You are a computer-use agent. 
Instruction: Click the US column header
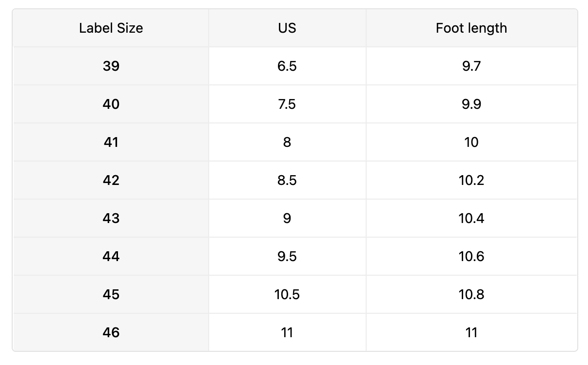point(287,28)
